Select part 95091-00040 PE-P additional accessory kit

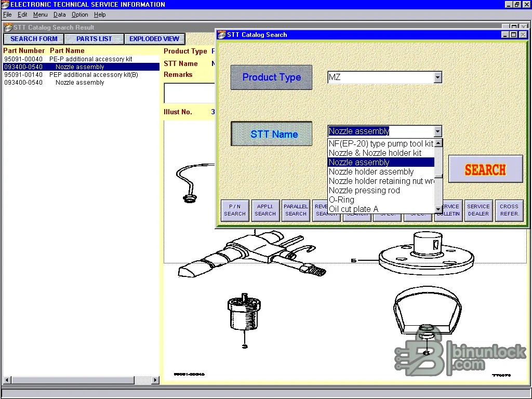click(81, 59)
